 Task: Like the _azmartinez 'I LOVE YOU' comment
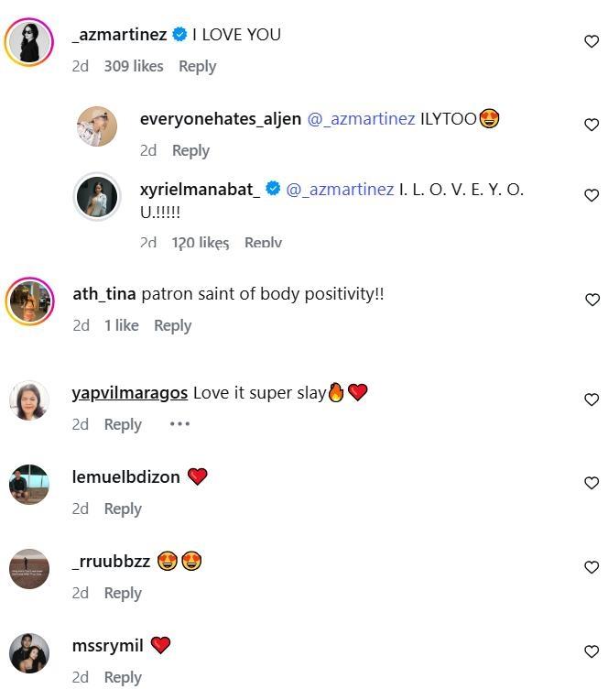(x=592, y=41)
